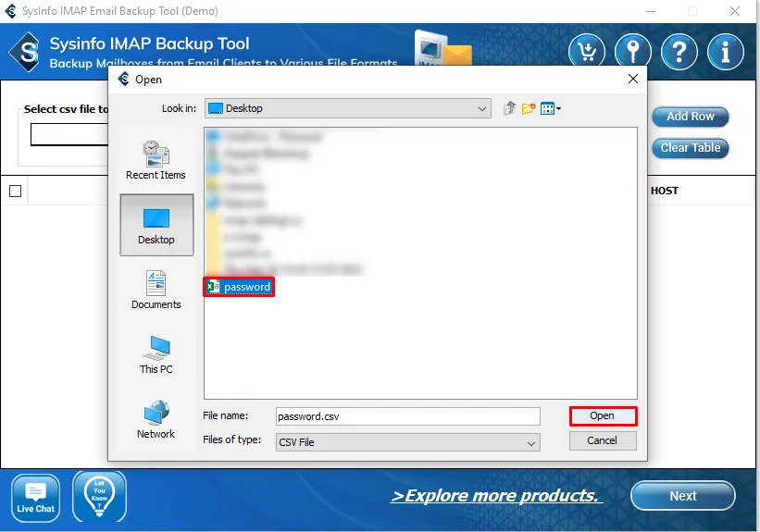
Task: Close the Open dialog
Action: pos(632,79)
